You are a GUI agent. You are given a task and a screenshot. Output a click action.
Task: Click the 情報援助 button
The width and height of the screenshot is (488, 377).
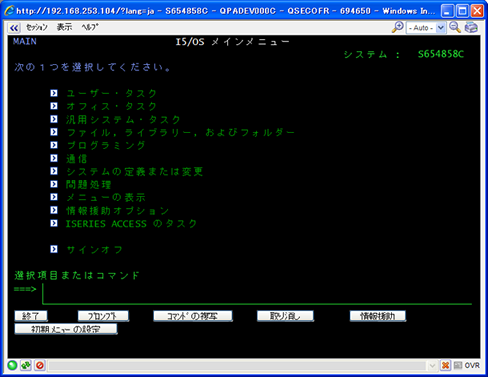pos(378,316)
